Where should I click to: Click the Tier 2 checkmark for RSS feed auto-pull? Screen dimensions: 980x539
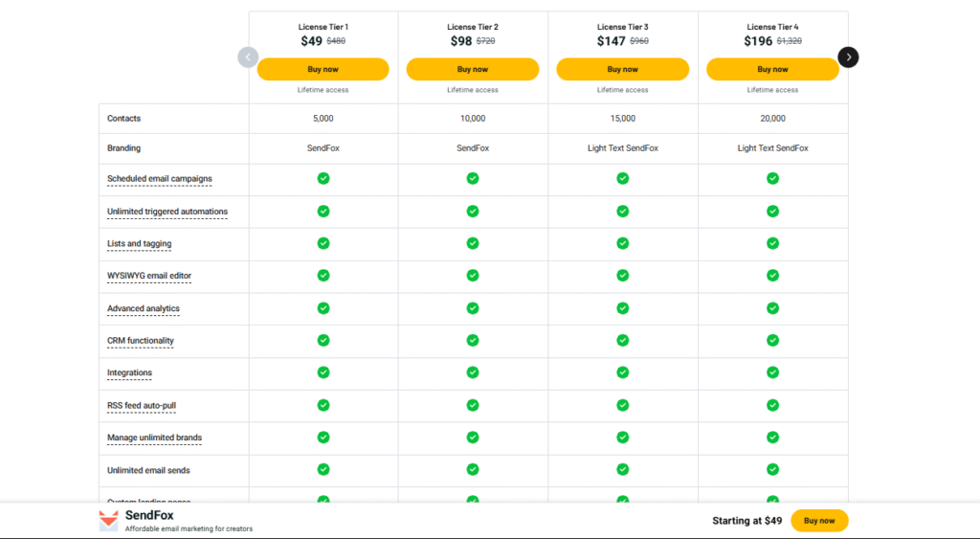pyautogui.click(x=473, y=405)
